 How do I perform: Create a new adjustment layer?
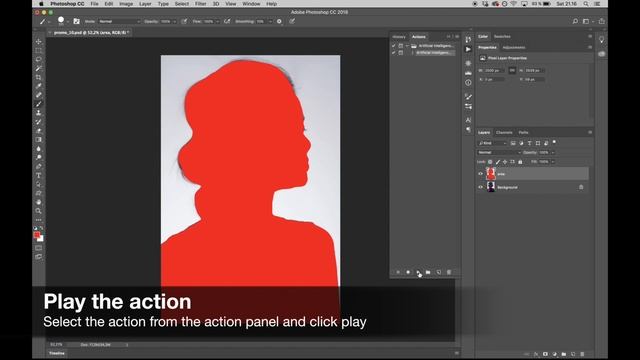pyautogui.click(x=555, y=354)
